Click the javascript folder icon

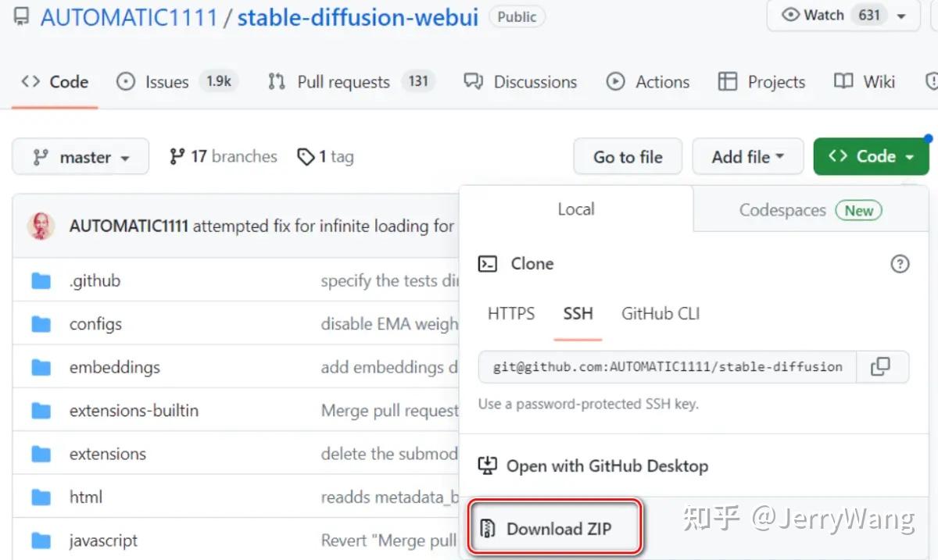41,540
